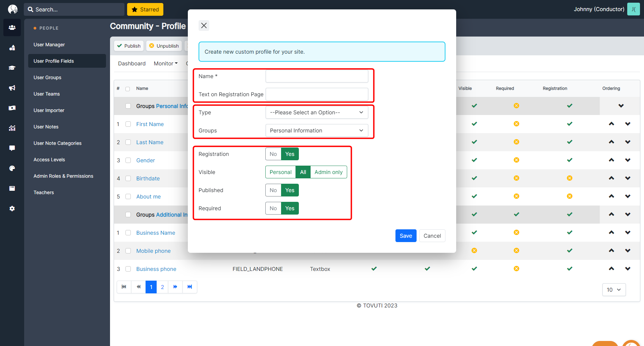This screenshot has width=644, height=346.
Task: Click the analytics chart sidebar icon
Action: (12, 128)
